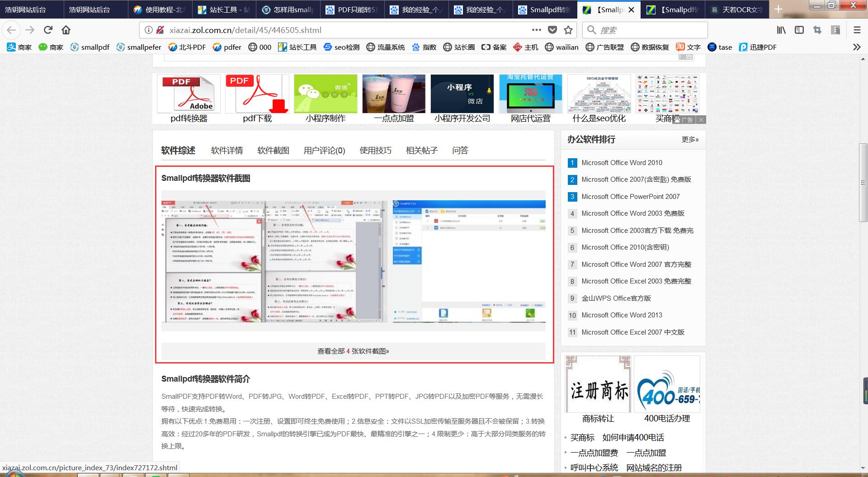Open 金山WPS Office官方版 link

[616, 298]
